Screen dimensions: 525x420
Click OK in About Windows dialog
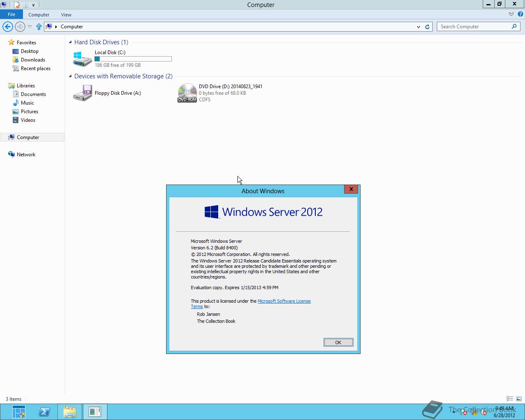338,342
